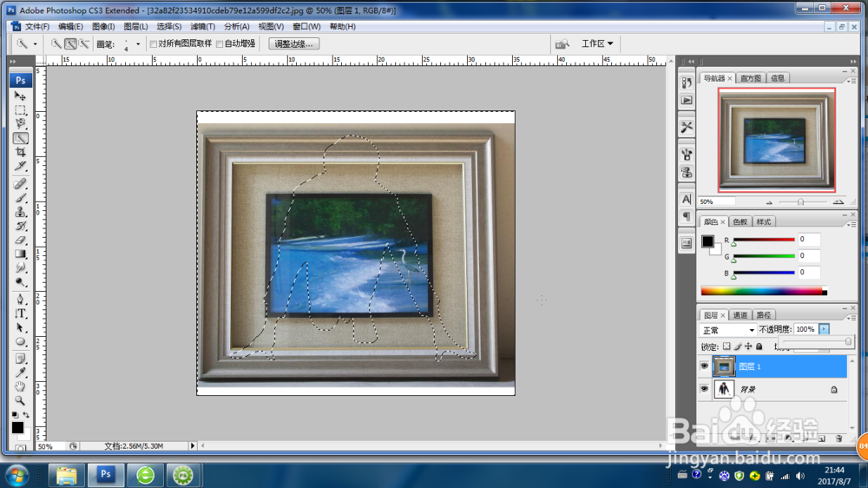Switch to the 色板 tab

coord(740,221)
